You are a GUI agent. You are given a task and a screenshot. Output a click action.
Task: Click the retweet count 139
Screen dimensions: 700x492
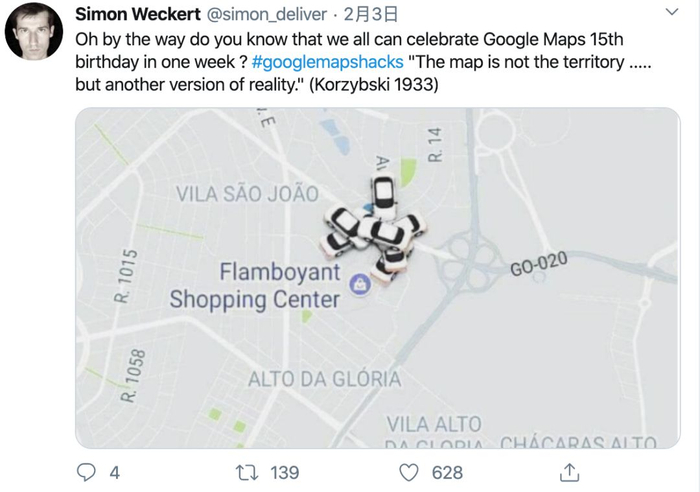[x=285, y=473]
